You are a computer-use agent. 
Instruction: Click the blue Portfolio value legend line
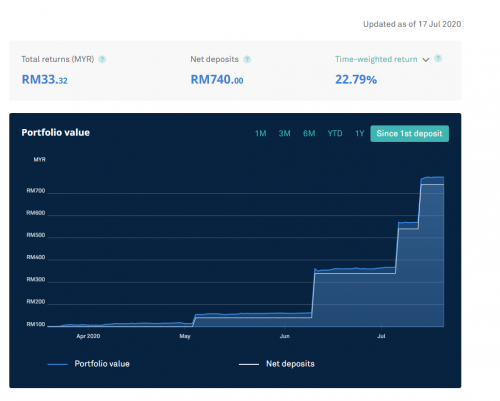(x=58, y=364)
